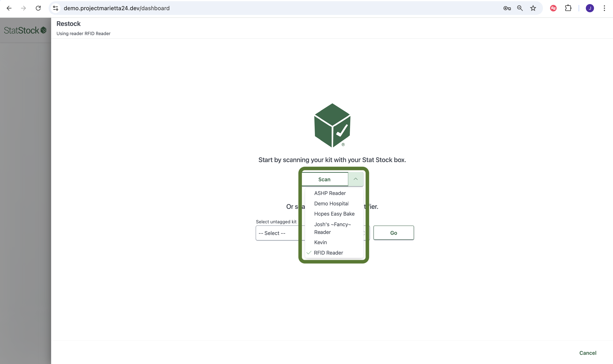
Task: Click the green Stat Stock box image
Action: coord(332,125)
